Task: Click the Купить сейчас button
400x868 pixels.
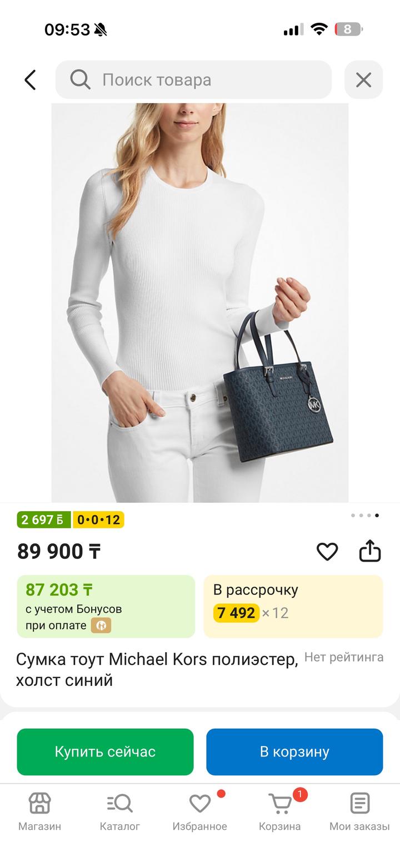Action: (105, 752)
